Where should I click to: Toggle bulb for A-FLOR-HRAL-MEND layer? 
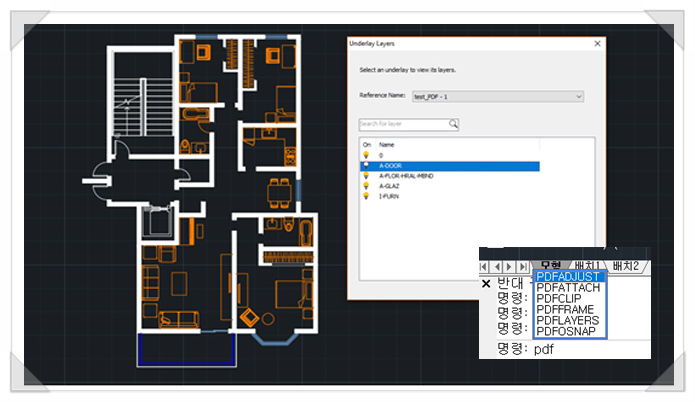(x=366, y=176)
